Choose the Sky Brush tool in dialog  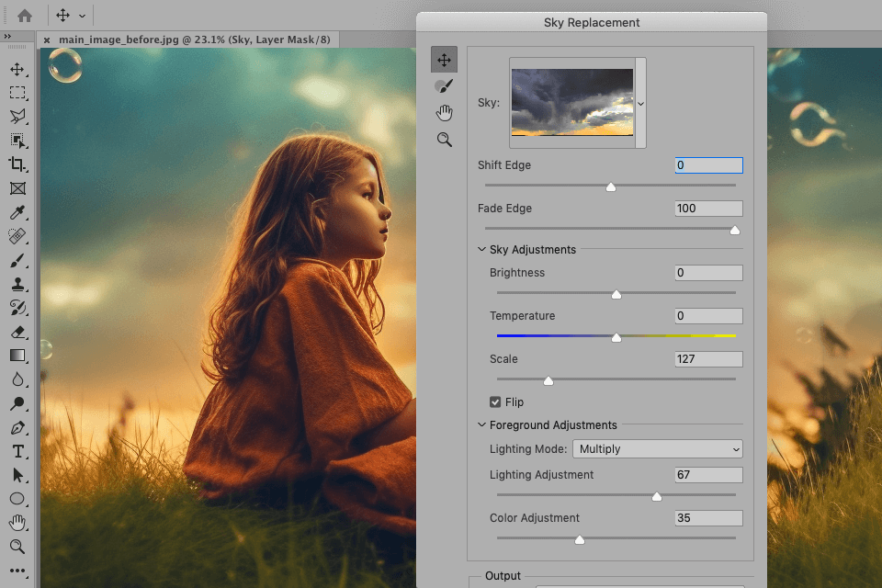pyautogui.click(x=444, y=85)
